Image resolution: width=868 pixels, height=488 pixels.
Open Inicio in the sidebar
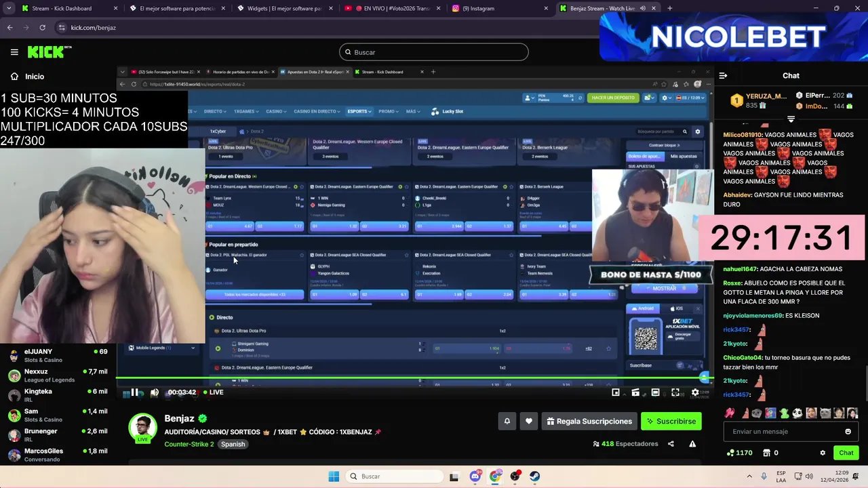coord(28,77)
